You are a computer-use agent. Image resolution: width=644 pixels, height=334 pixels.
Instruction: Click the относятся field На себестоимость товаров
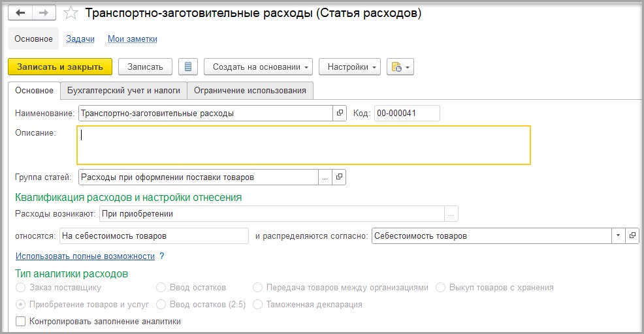(x=154, y=236)
